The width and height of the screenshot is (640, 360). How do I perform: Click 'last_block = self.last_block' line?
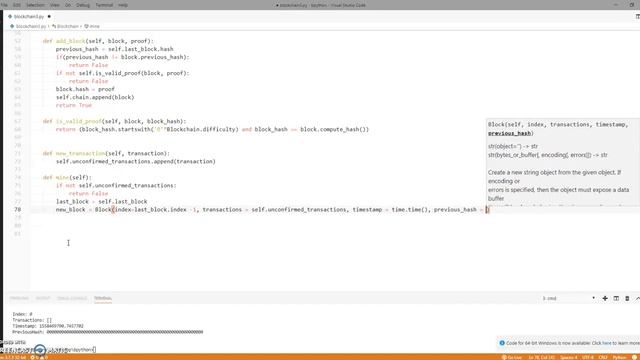click(x=102, y=202)
